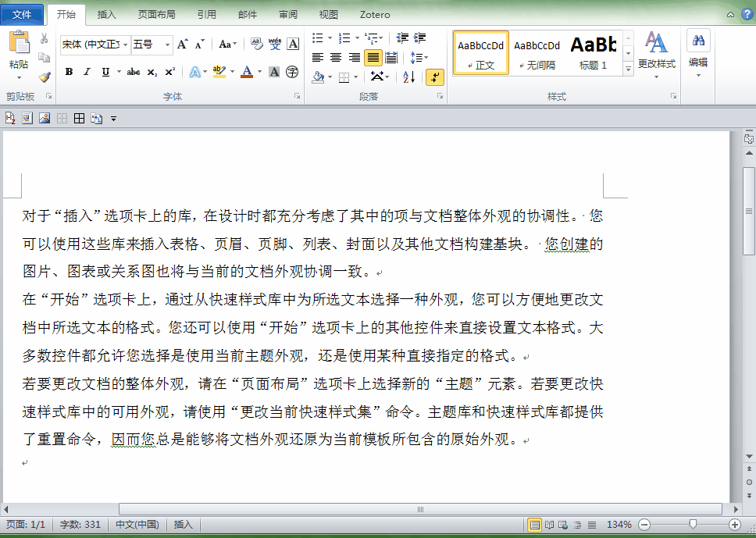Select the superscript icon
The width and height of the screenshot is (756, 538).
(169, 71)
